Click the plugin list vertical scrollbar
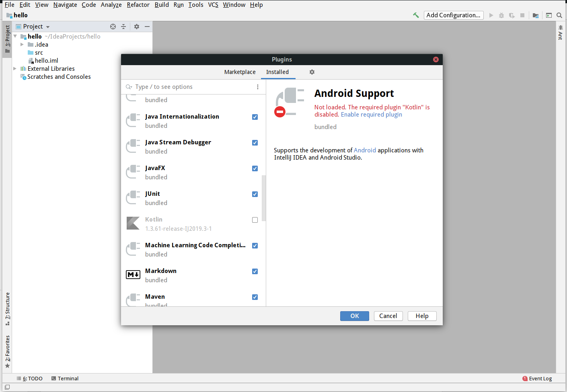The height and width of the screenshot is (392, 567). pyautogui.click(x=264, y=198)
